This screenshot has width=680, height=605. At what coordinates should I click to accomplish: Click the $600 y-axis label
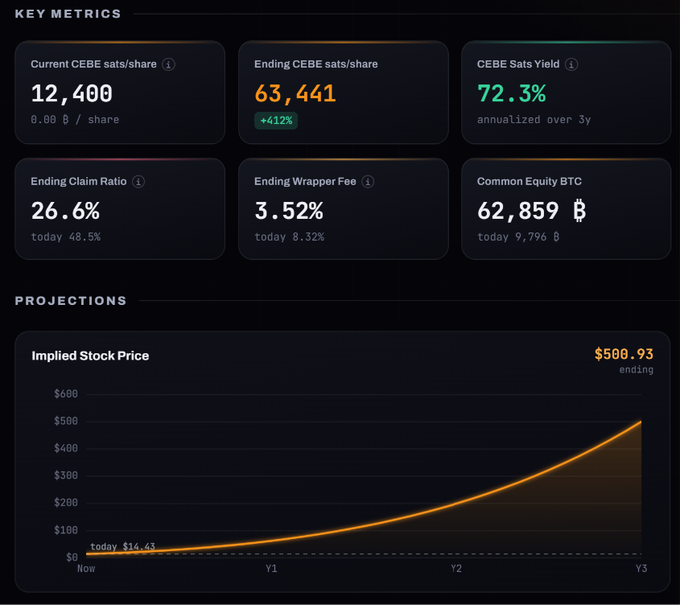(66, 394)
